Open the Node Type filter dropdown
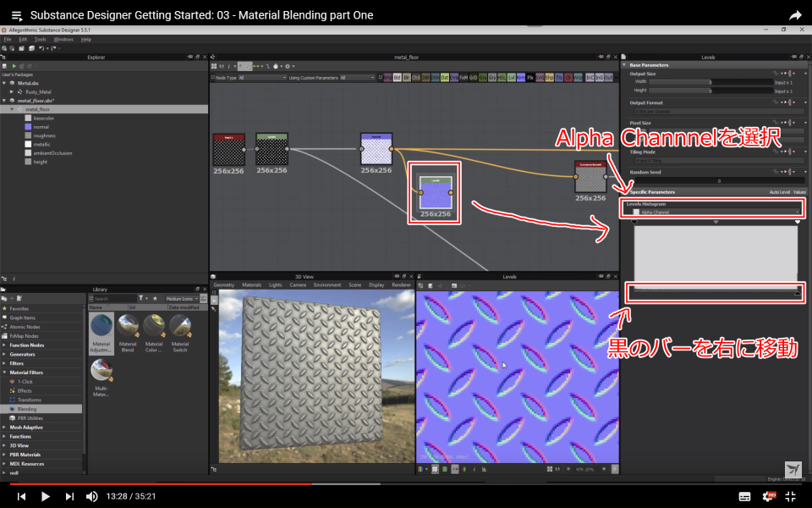Viewport: 812px width, 508px height. coord(262,78)
